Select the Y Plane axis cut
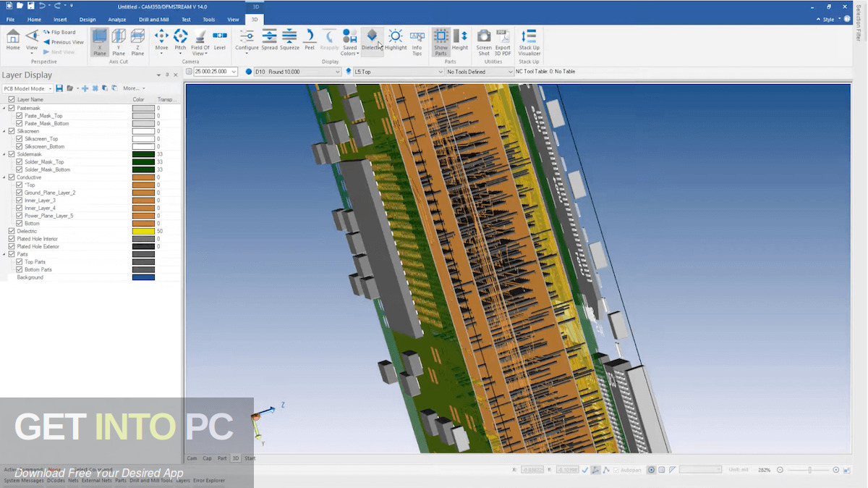 coord(119,42)
